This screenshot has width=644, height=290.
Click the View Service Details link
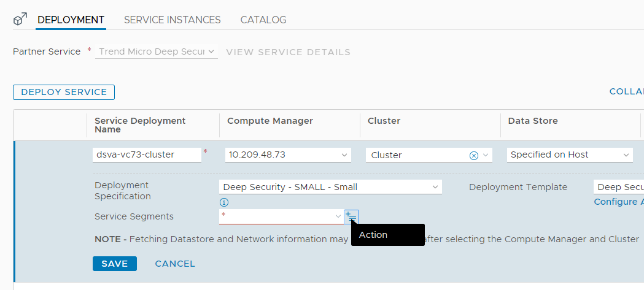[288, 52]
